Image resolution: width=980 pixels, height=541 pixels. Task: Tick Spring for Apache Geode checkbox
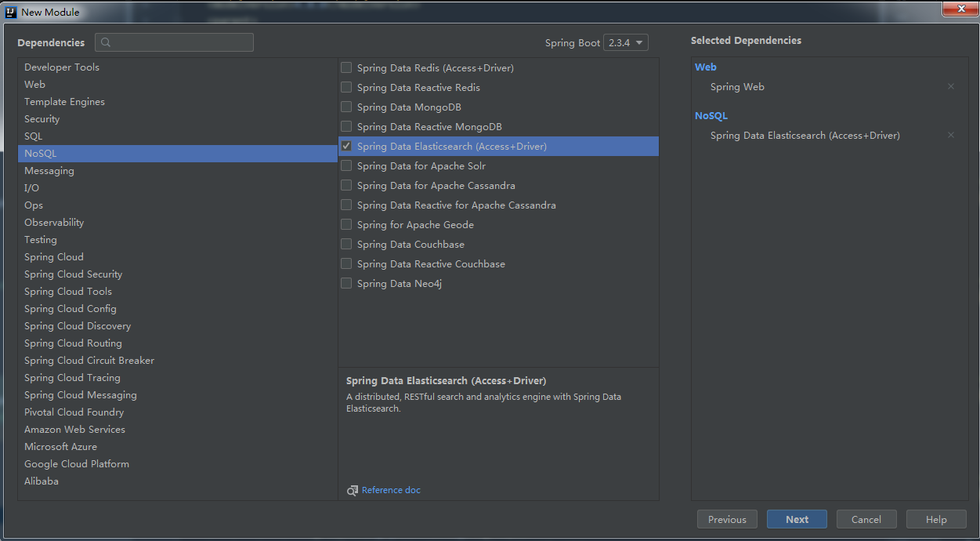click(346, 225)
